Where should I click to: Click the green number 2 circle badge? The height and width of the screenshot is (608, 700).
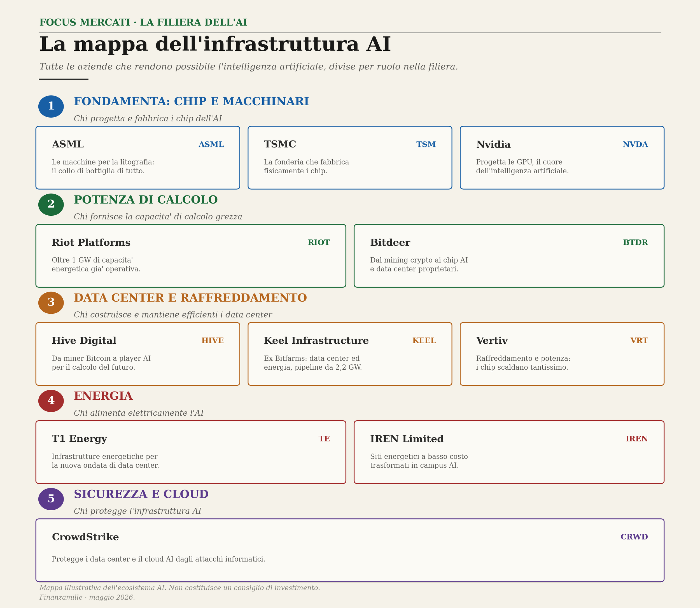[x=51, y=204]
